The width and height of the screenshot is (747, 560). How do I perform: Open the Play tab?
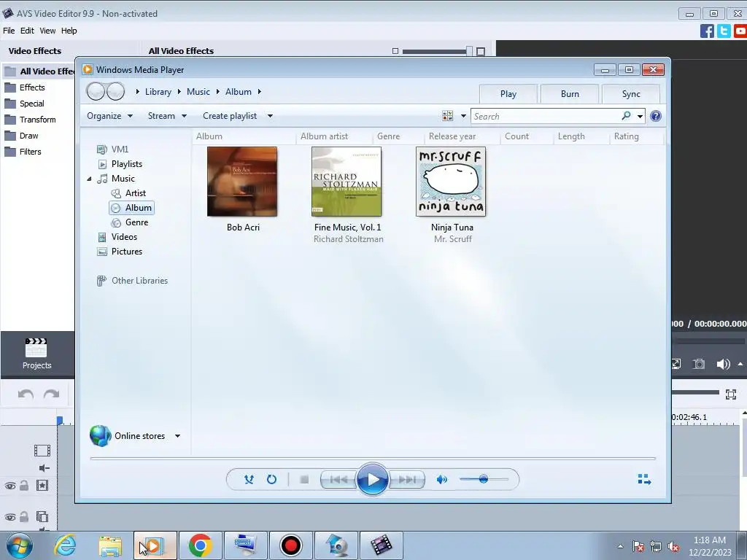(508, 94)
